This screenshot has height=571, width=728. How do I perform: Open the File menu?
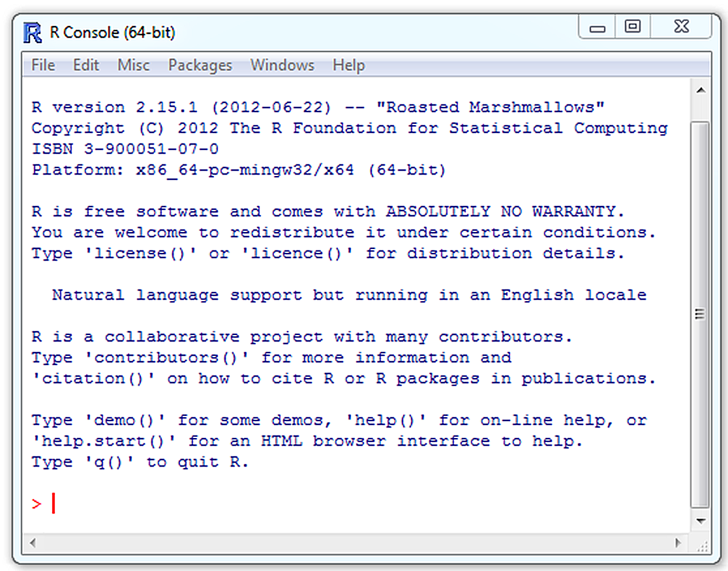[x=43, y=65]
